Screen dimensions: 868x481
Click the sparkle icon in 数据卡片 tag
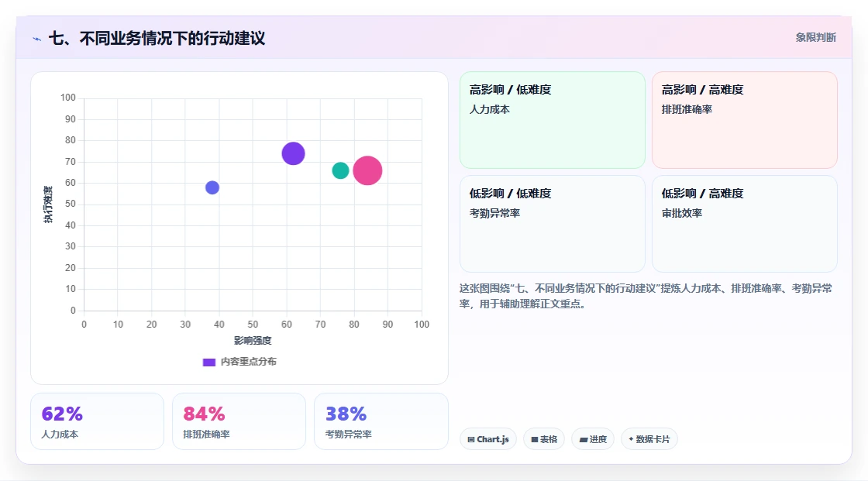[631, 439]
